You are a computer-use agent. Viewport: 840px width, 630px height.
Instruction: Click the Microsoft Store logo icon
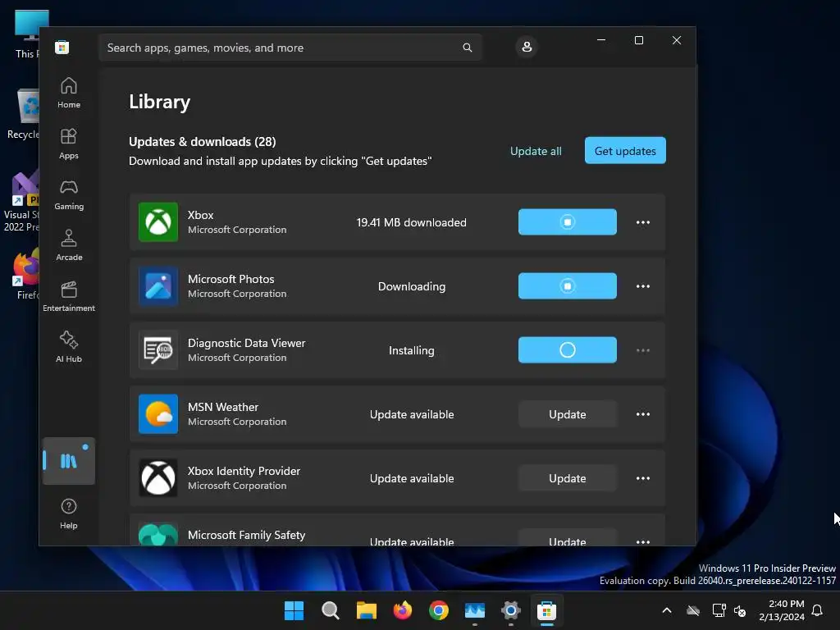[x=62, y=48]
